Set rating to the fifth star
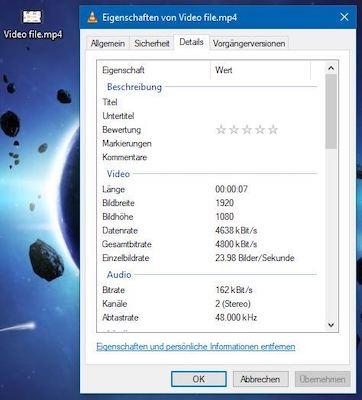The image size is (362, 400). (x=273, y=130)
